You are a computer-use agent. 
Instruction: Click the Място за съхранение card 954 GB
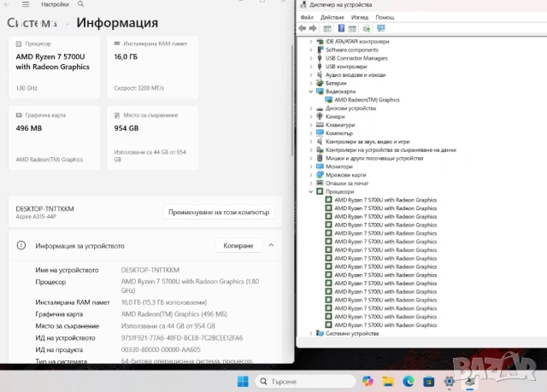pyautogui.click(x=152, y=137)
